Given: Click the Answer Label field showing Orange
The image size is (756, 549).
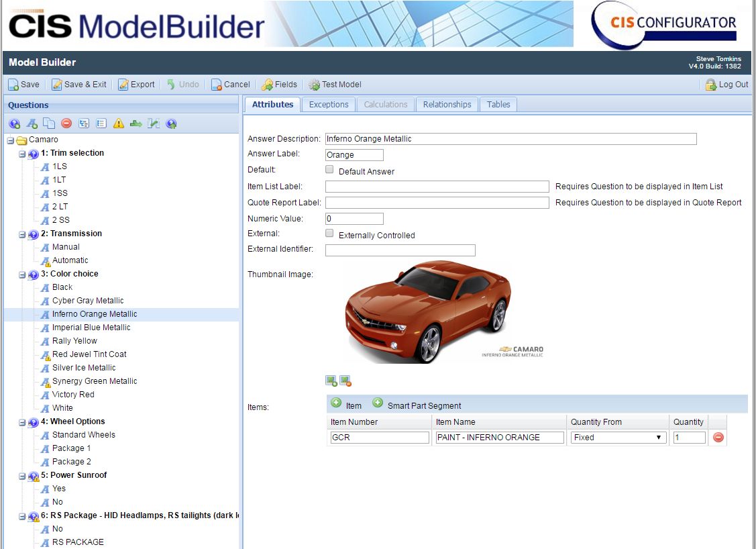Looking at the screenshot, I should point(354,155).
